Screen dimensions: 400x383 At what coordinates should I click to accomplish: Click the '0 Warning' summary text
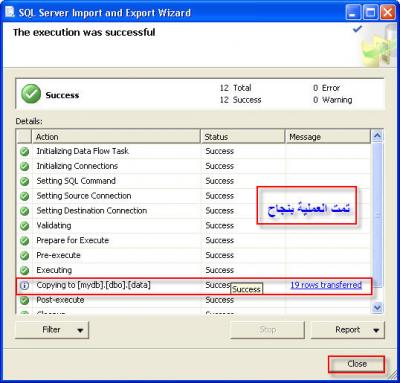pyautogui.click(x=332, y=100)
